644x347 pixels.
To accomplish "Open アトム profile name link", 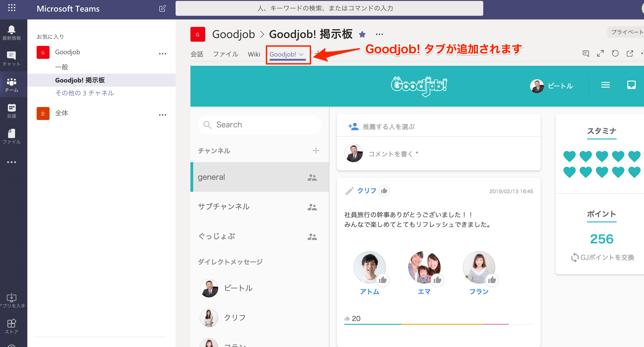I will click(369, 291).
